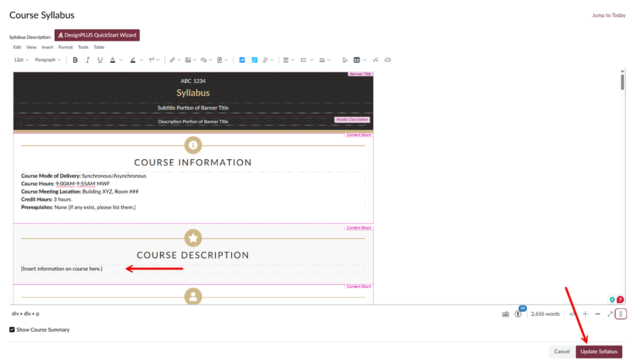Toggle bold formatting
This screenshot has width=644, height=364.
coord(75,60)
